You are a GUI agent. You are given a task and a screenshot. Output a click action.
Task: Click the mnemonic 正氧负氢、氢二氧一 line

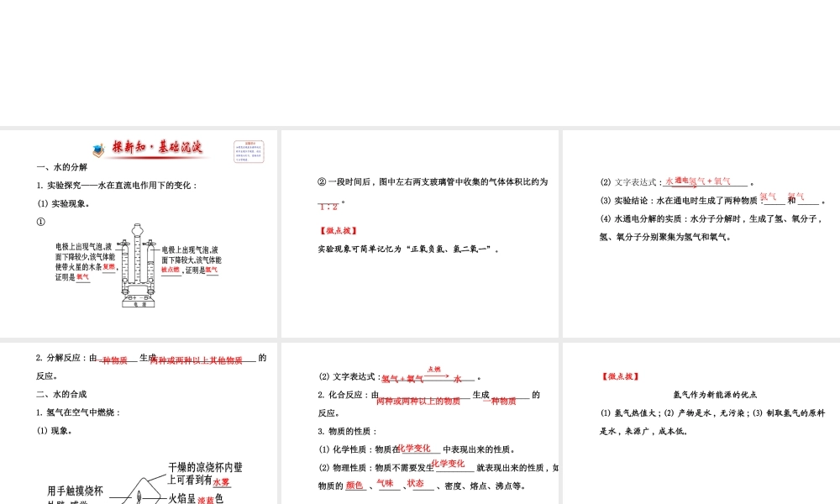[408, 249]
